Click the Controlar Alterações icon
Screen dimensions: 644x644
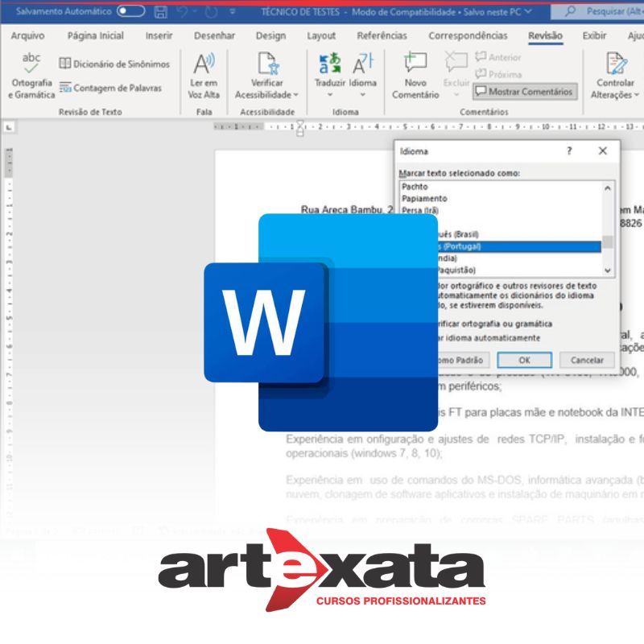[x=616, y=64]
